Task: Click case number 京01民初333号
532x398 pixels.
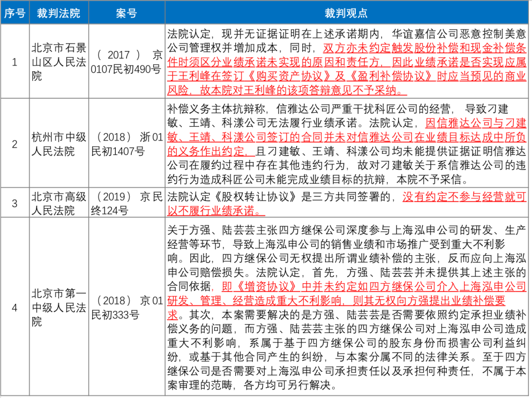Action: point(126,307)
